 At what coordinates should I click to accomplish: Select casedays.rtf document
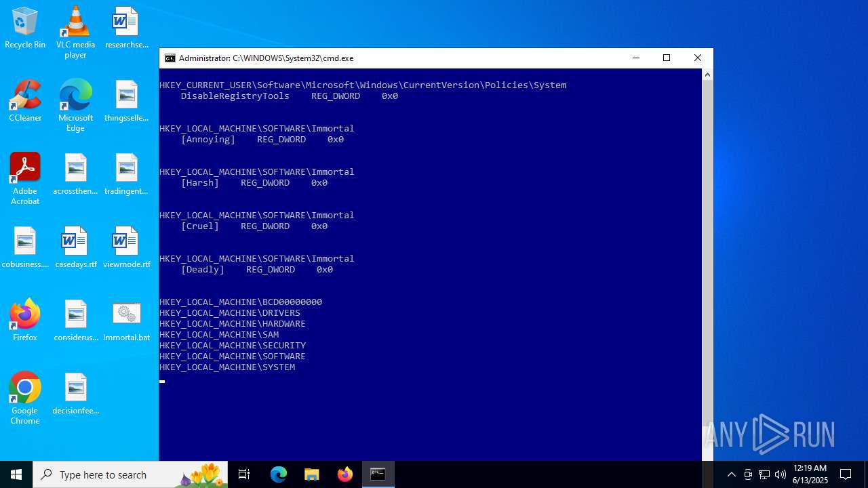point(75,247)
